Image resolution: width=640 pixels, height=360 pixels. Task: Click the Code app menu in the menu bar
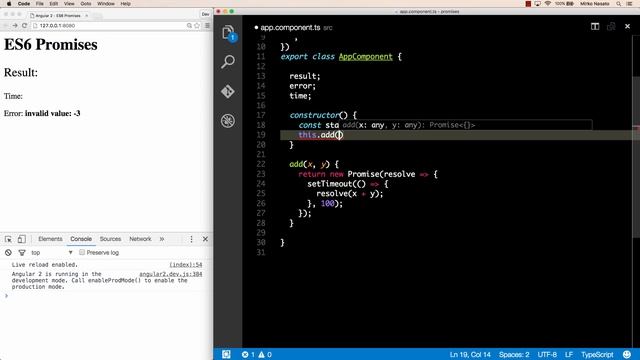(24, 4)
